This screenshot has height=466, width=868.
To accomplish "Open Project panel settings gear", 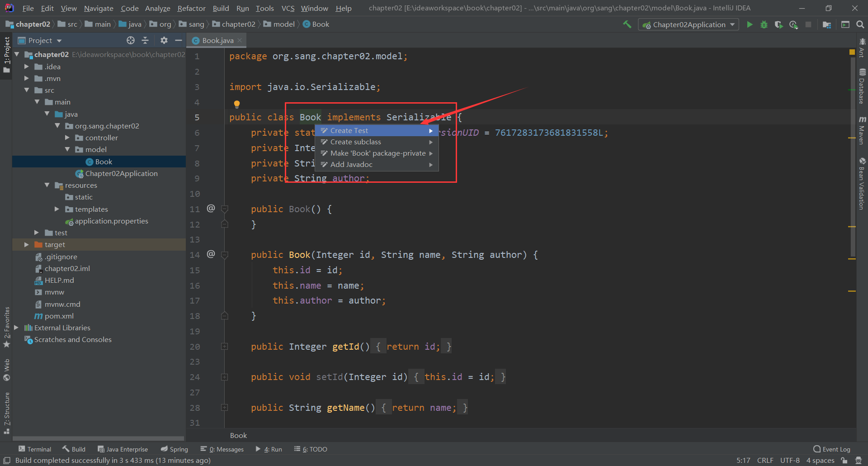I will coord(164,40).
